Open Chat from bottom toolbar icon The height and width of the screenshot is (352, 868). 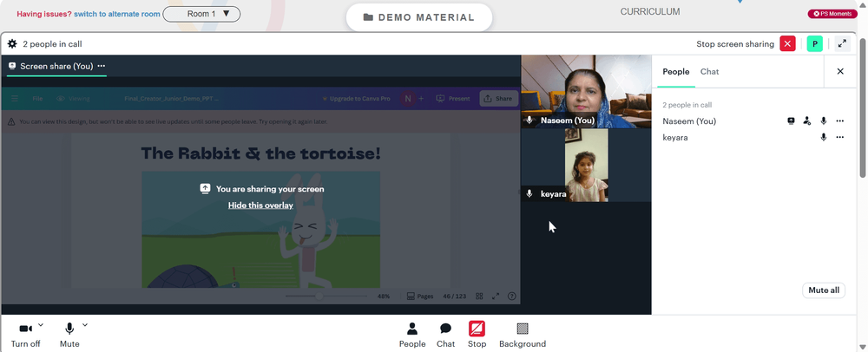tap(445, 335)
